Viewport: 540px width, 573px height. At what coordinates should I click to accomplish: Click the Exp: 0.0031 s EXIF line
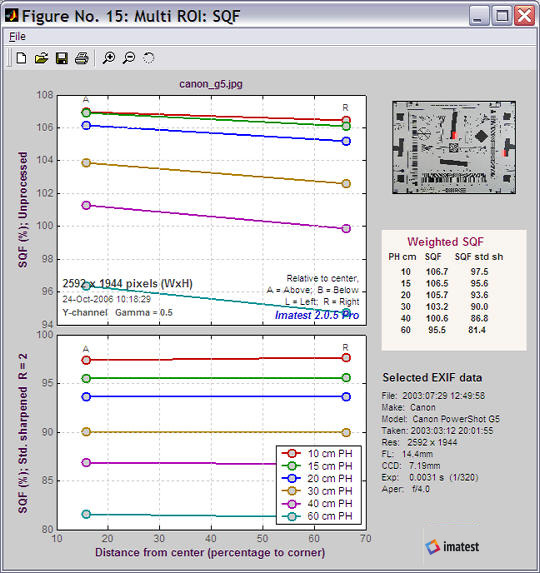click(430, 477)
